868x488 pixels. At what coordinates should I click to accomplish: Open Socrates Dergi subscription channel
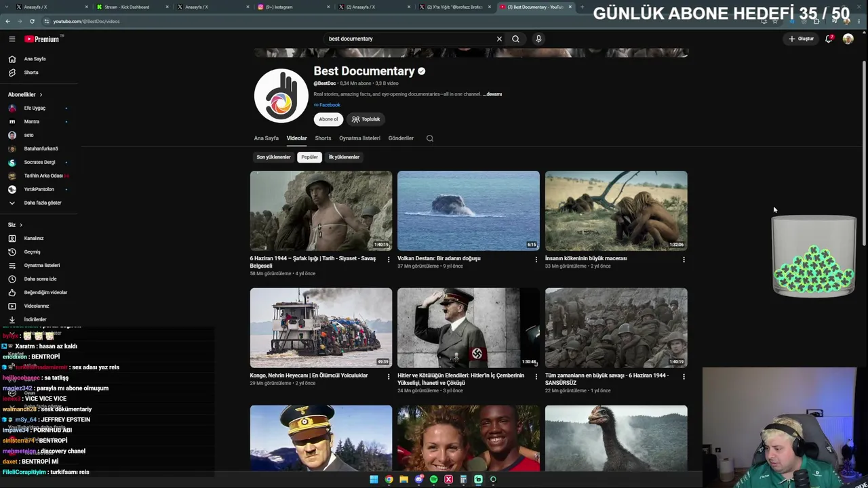click(x=39, y=162)
